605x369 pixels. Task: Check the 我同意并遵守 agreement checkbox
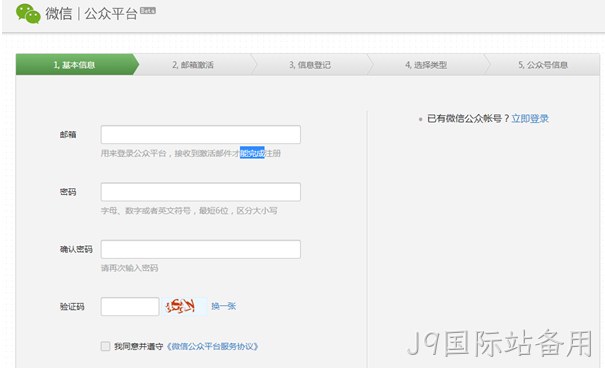point(105,346)
